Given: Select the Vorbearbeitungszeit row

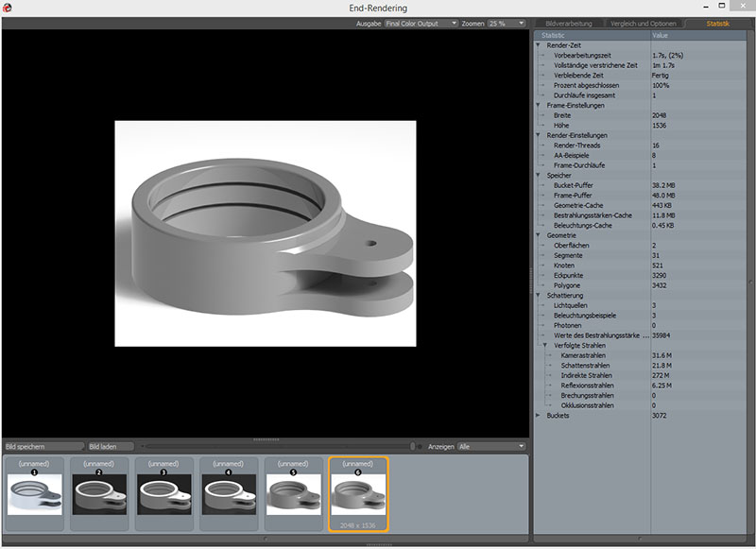Looking at the screenshot, I should pyautogui.click(x=641, y=56).
